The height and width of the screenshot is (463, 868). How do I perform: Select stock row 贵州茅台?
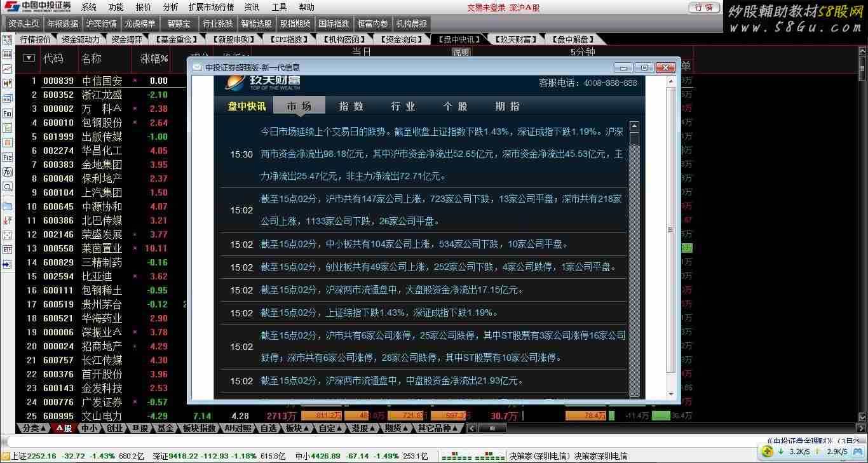click(102, 304)
